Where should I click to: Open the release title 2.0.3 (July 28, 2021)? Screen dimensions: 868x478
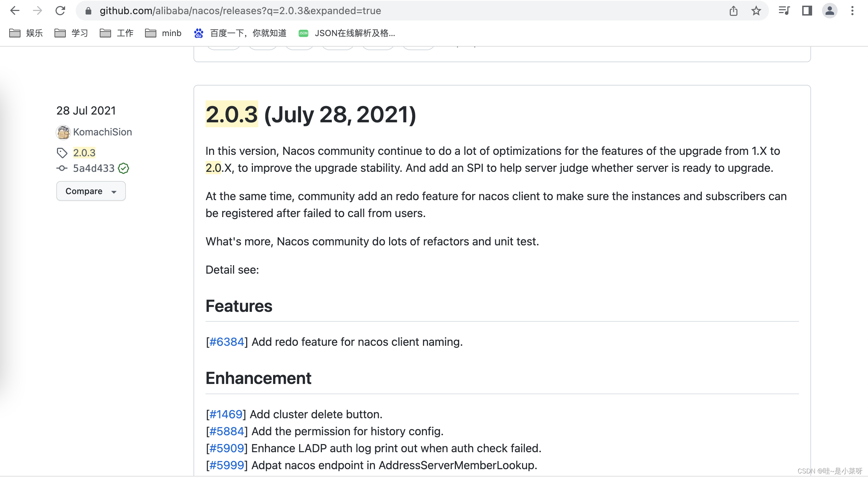pos(311,115)
